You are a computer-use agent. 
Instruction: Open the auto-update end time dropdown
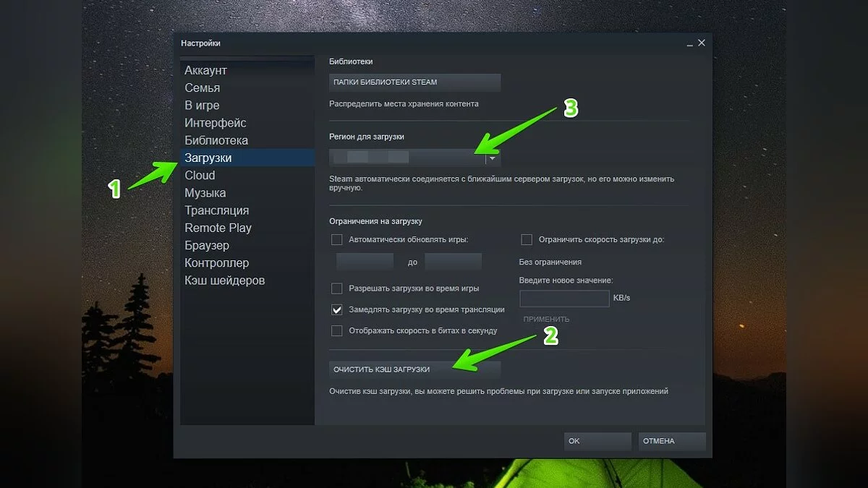(x=454, y=262)
